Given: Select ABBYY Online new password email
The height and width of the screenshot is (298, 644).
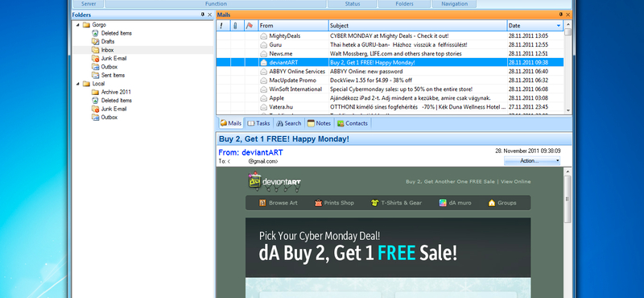Looking at the screenshot, I should point(390,72).
